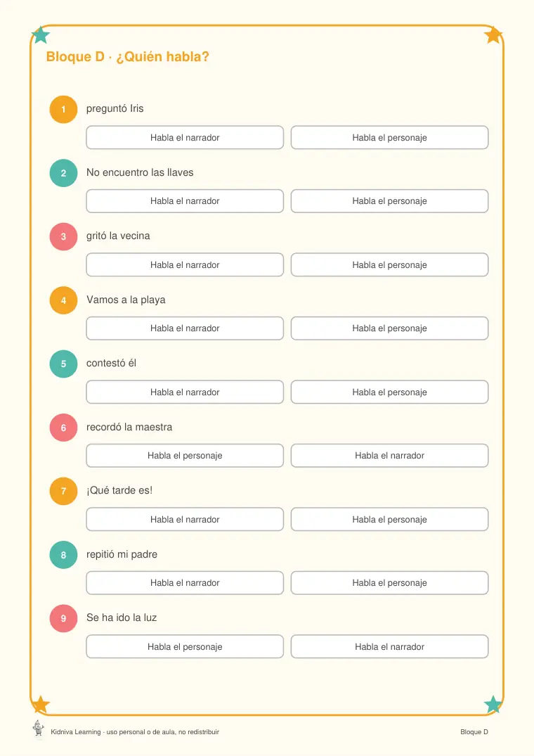534x756 pixels.
Task: Click the teal star in bottom-right corner
Action: tap(493, 705)
